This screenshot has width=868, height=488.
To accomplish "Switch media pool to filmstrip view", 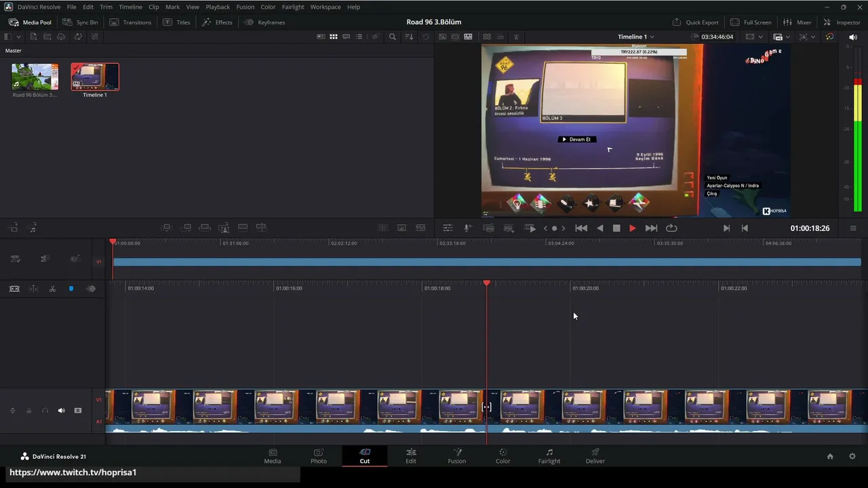I will pyautogui.click(x=347, y=37).
